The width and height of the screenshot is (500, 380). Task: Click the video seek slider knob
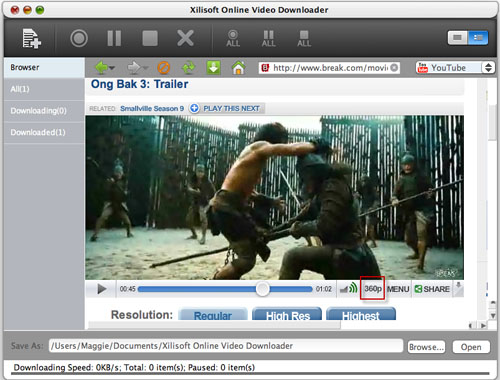262,289
